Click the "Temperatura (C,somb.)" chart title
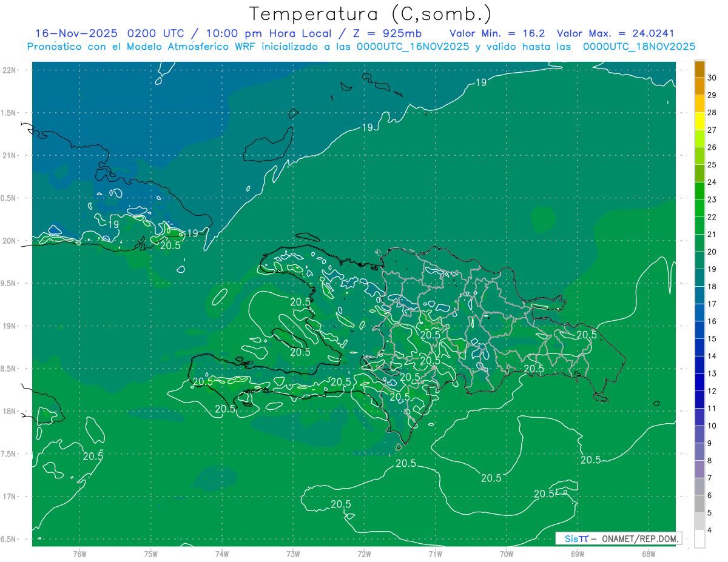Screen dimensions: 728x562 coord(370,14)
